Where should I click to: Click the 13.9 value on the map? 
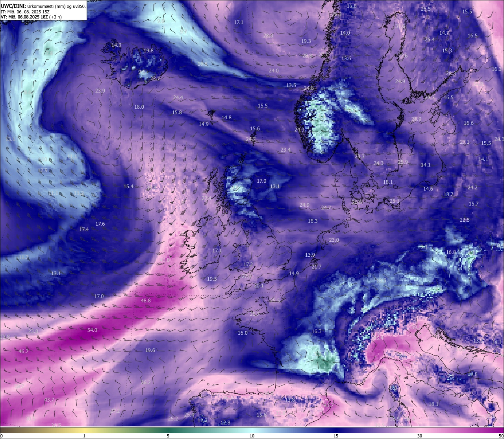point(310,255)
